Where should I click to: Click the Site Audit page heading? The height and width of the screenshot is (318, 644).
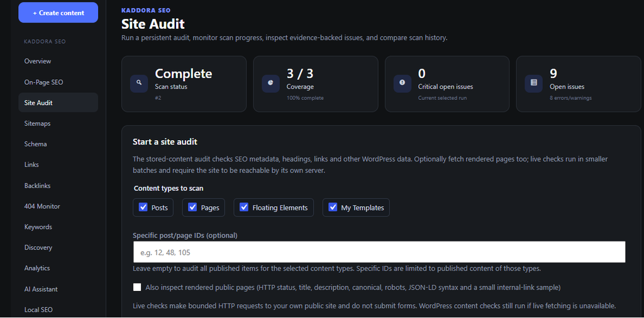153,24
